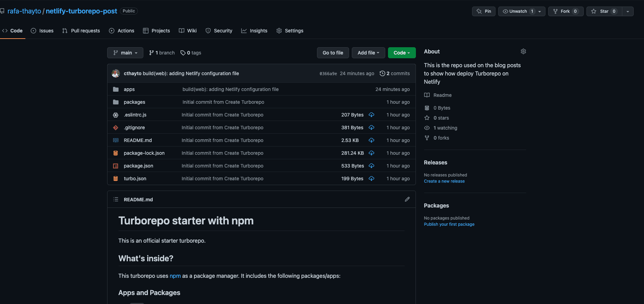Open the Wiki tab

click(x=188, y=31)
